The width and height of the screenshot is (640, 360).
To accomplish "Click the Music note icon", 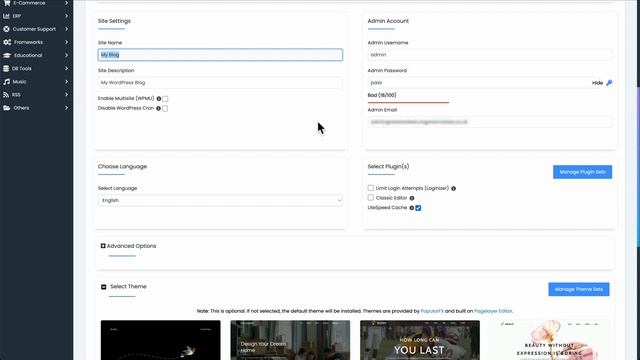I will pyautogui.click(x=6, y=82).
